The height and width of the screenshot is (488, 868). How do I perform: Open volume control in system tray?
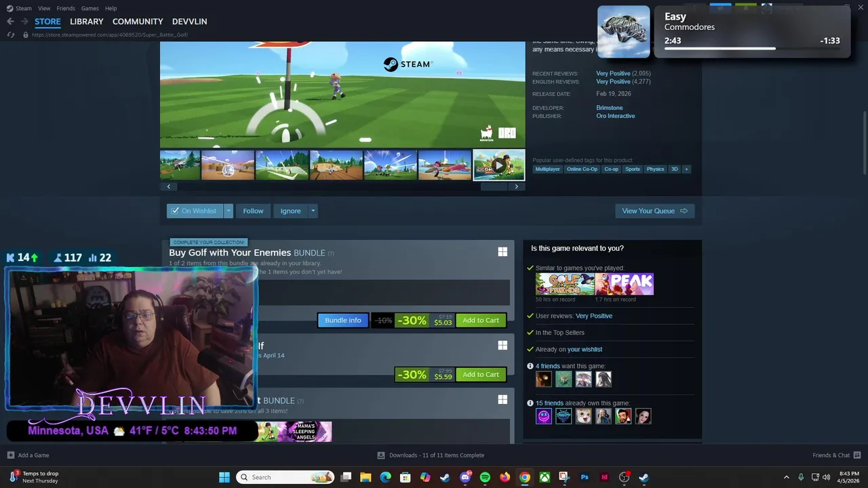(826, 477)
